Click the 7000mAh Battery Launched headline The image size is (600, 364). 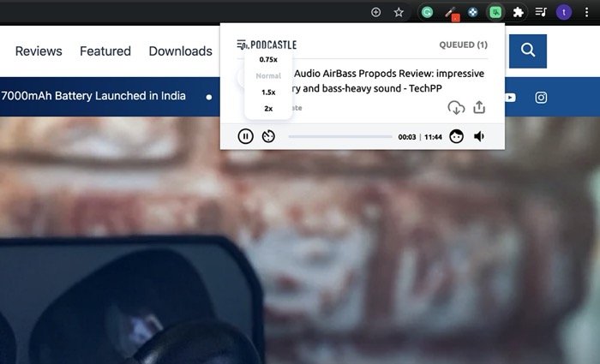[93, 96]
